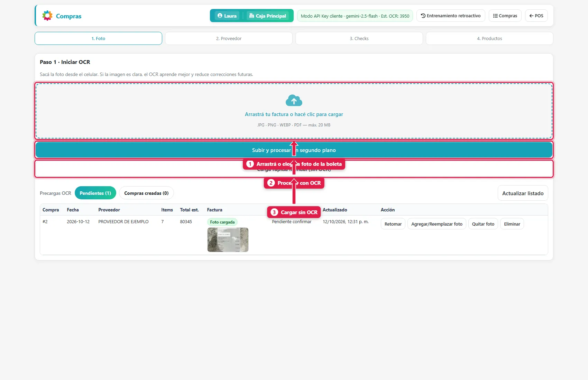
Task: Open the invoice photo thumbnail
Action: click(x=228, y=240)
